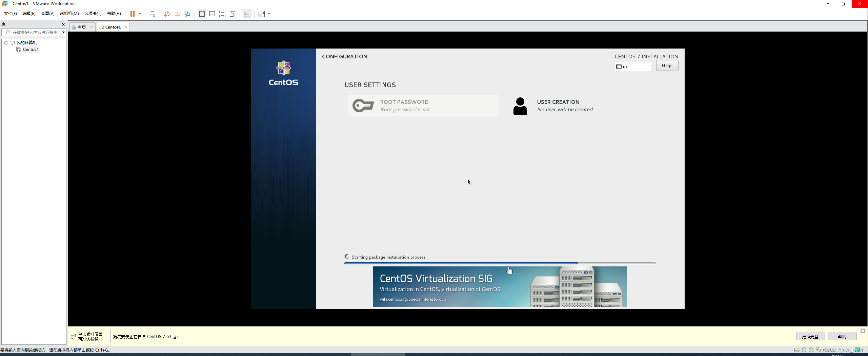This screenshot has height=356, width=868.
Task: Toggle the console view button
Action: [247, 14]
